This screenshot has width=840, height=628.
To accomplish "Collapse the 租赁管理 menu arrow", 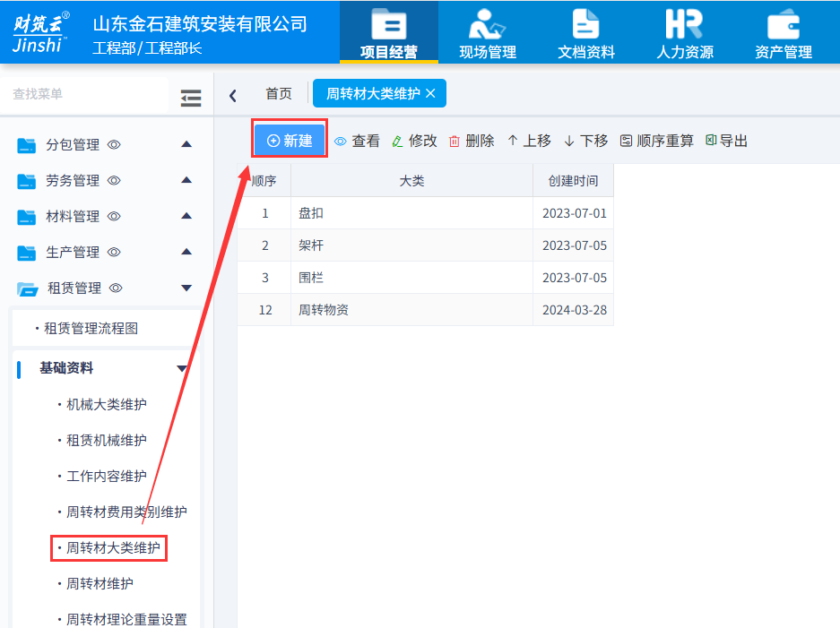I will [x=186, y=288].
